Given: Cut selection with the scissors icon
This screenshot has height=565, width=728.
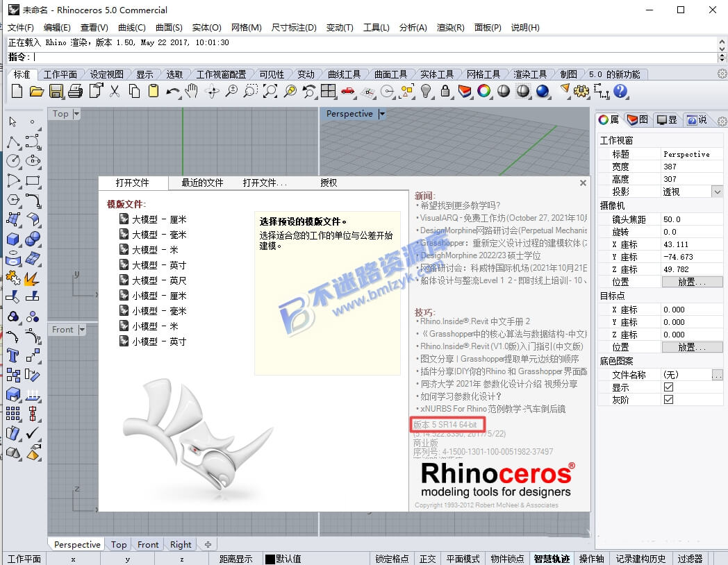Looking at the screenshot, I should pyautogui.click(x=115, y=91).
